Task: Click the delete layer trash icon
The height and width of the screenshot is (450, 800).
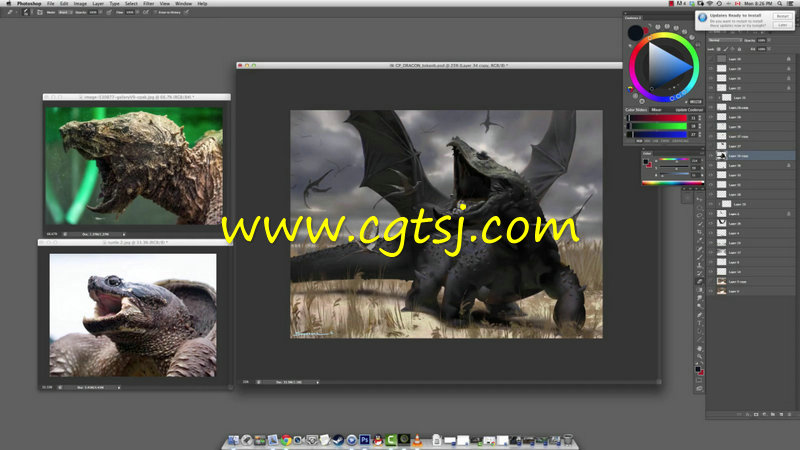Action: pos(792,413)
